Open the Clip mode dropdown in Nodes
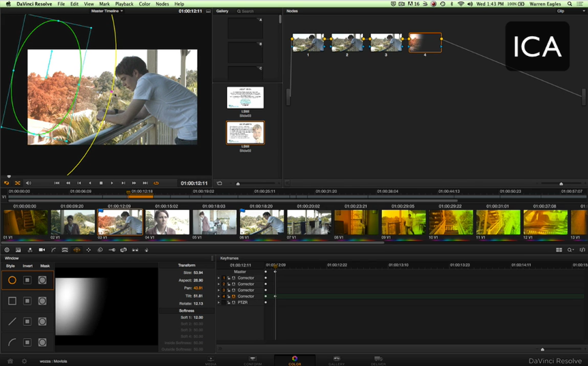The width and height of the screenshot is (588, 366). point(570,11)
